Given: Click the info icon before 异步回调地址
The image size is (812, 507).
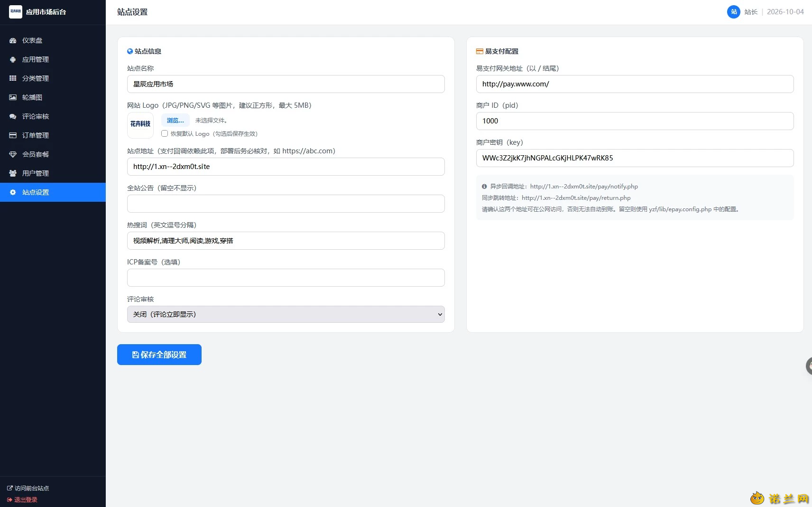Looking at the screenshot, I should [484, 187].
